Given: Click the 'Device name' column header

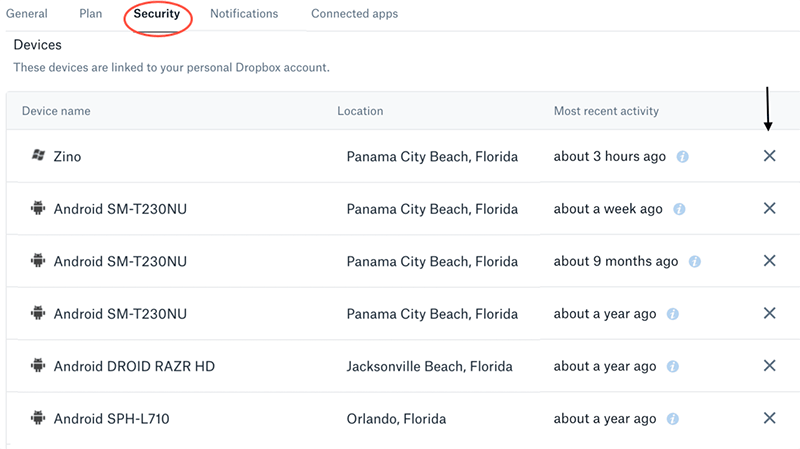Looking at the screenshot, I should 56,111.
